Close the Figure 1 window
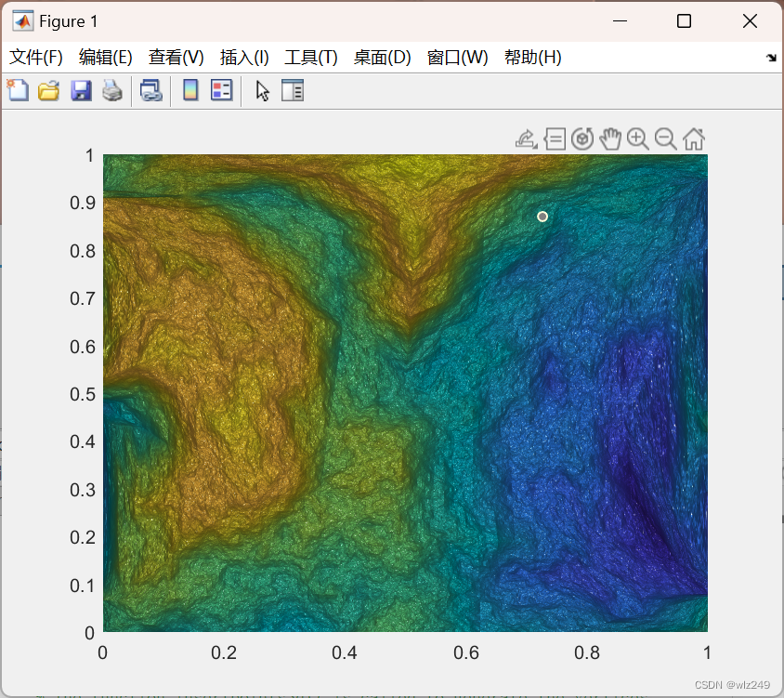784x698 pixels. 750,21
